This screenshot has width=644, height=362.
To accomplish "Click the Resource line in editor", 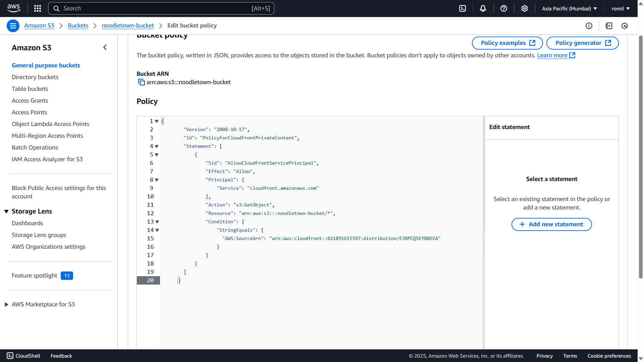I will [x=270, y=213].
